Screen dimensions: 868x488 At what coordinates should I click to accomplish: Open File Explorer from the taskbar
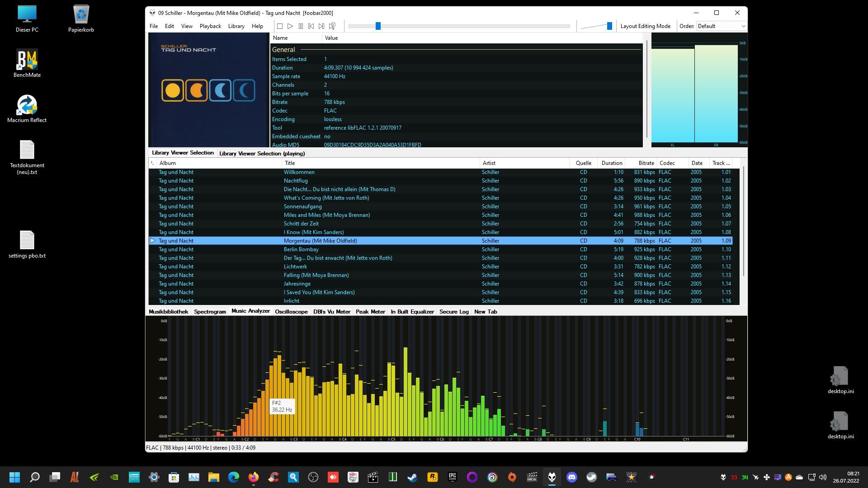(214, 477)
